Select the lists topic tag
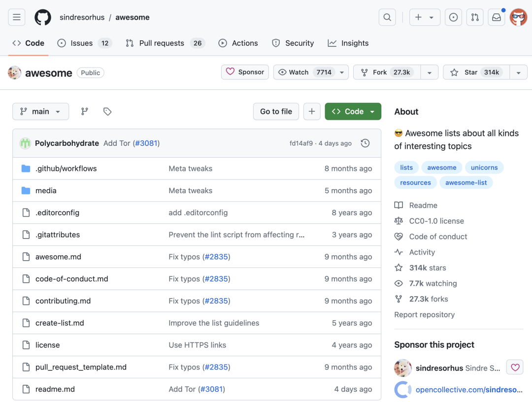The width and height of the screenshot is (532, 402). click(x=406, y=167)
